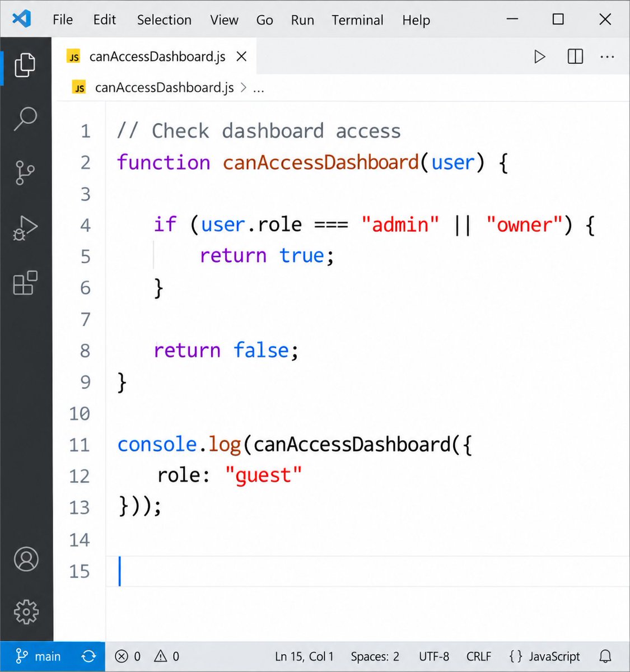
Task: Click the warnings count in status bar
Action: [x=167, y=656]
